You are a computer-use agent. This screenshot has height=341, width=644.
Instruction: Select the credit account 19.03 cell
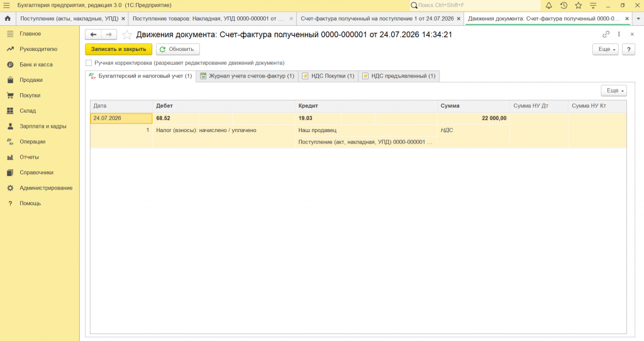[318, 118]
